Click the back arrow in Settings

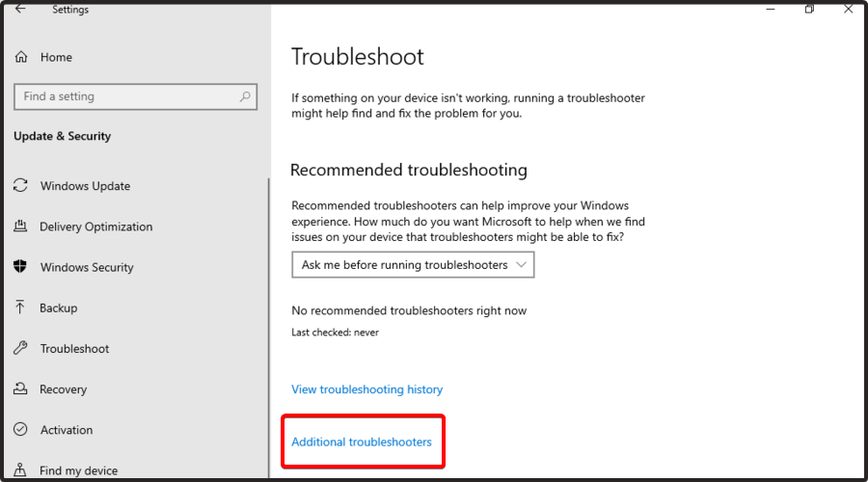20,9
